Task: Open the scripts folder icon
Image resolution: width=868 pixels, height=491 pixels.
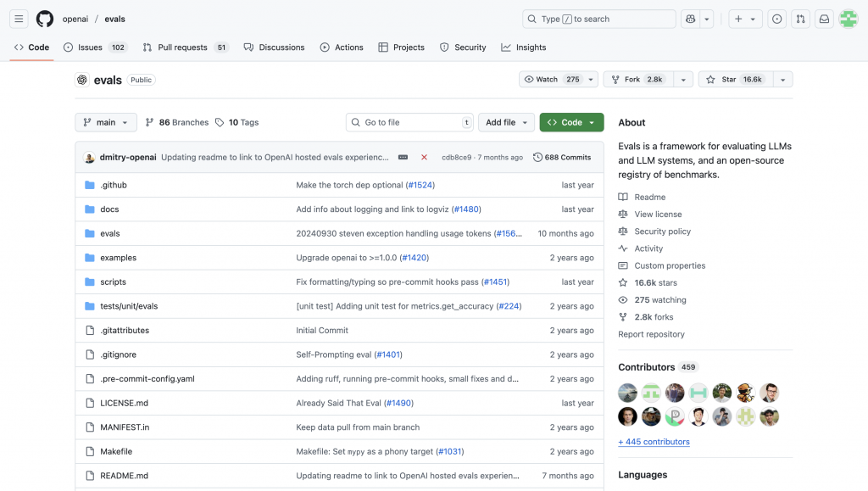Action: point(90,282)
